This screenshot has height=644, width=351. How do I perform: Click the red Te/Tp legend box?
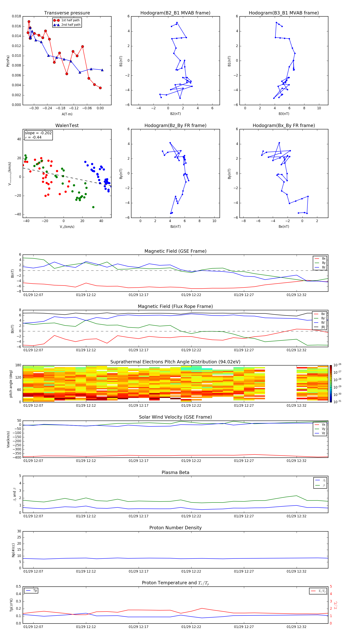318,591
